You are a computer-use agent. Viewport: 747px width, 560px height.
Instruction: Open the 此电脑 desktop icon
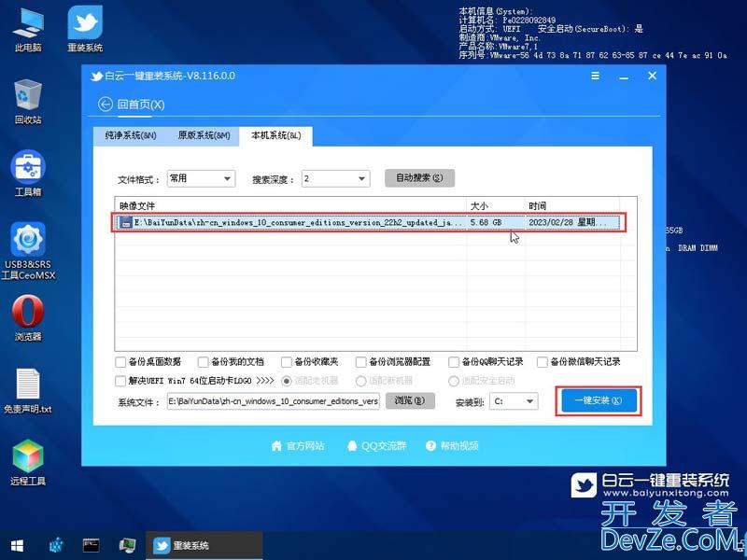coord(28,29)
